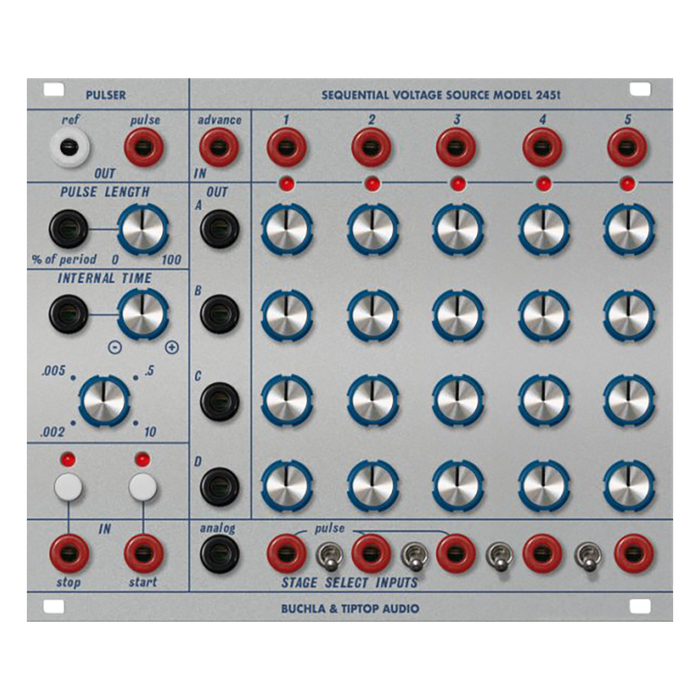Click the '% of period' label
The image size is (700, 700).
tap(64, 259)
